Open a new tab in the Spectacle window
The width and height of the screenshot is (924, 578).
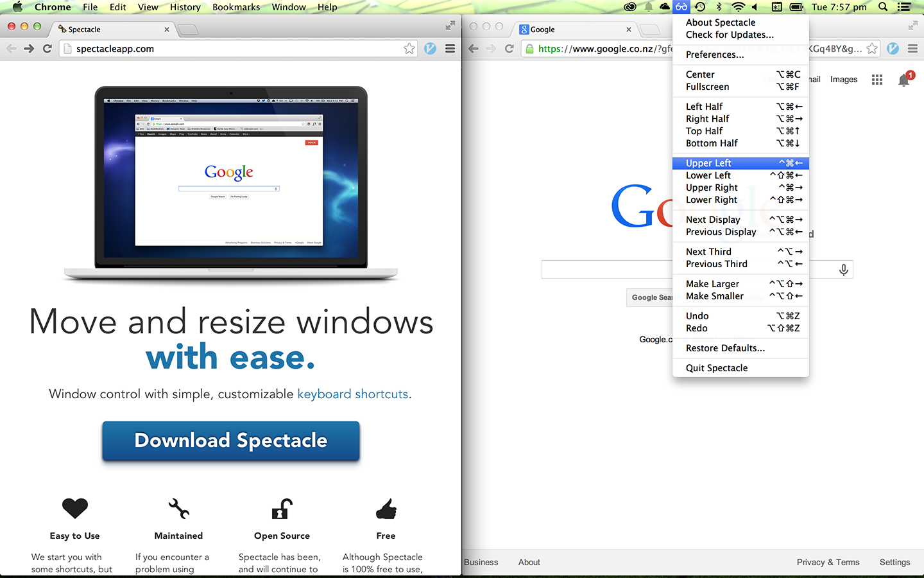coord(188,30)
